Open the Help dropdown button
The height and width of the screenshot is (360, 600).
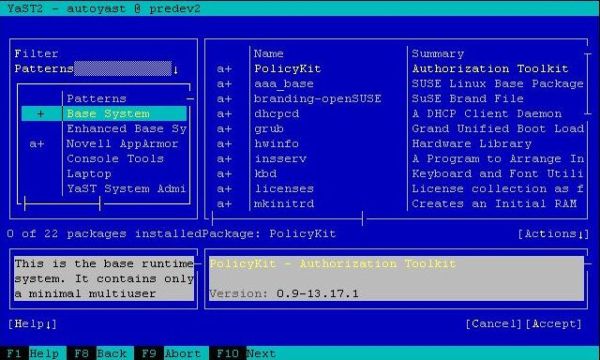pyautogui.click(x=33, y=324)
